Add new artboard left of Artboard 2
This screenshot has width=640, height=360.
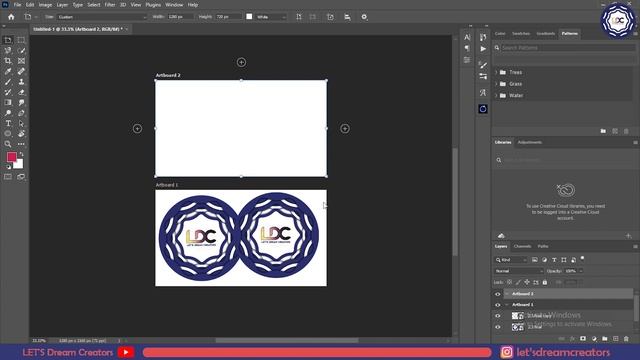click(x=138, y=129)
